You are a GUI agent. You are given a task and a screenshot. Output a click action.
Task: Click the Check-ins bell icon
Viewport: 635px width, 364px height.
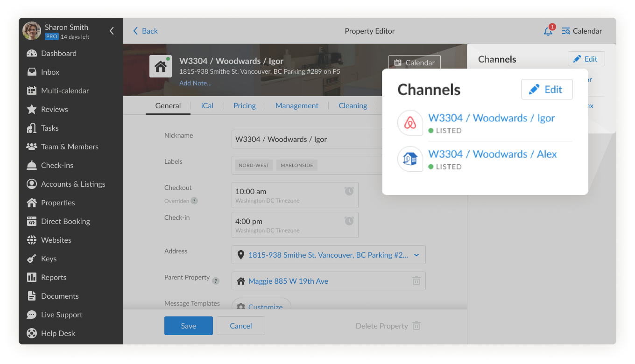[32, 165]
